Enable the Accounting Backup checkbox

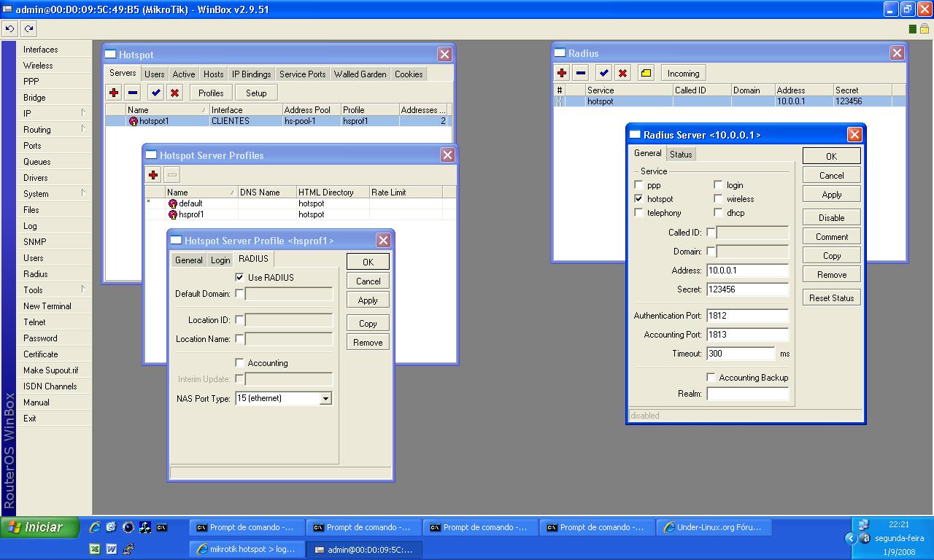711,377
